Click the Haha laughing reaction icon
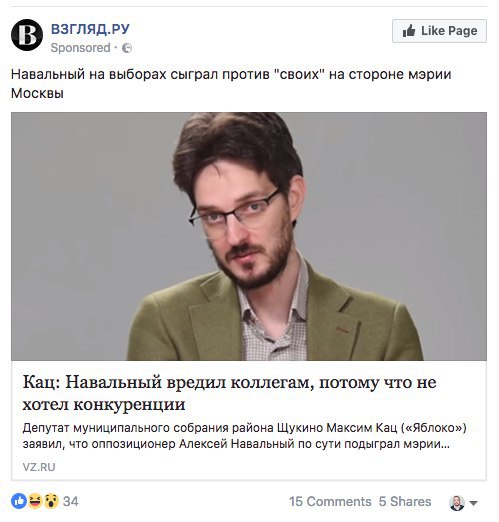 pyautogui.click(x=35, y=501)
